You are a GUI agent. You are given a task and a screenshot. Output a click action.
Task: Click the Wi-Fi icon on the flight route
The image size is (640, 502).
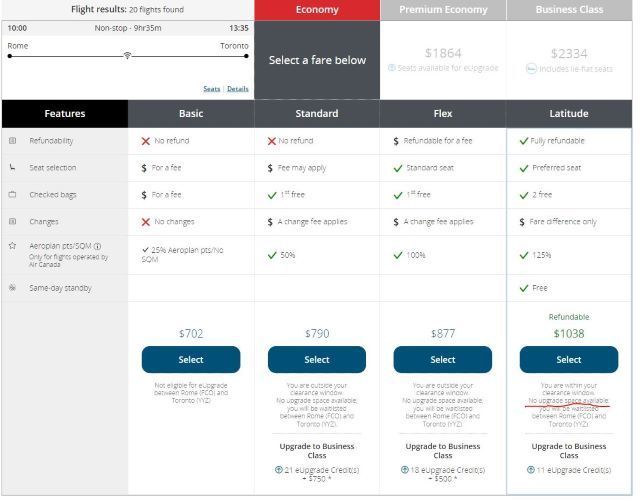pyautogui.click(x=127, y=56)
